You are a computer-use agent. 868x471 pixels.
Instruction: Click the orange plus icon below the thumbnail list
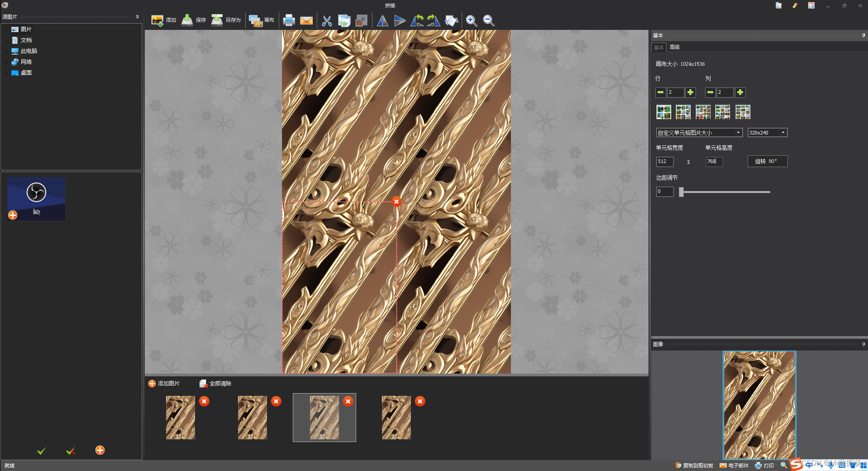(100, 450)
